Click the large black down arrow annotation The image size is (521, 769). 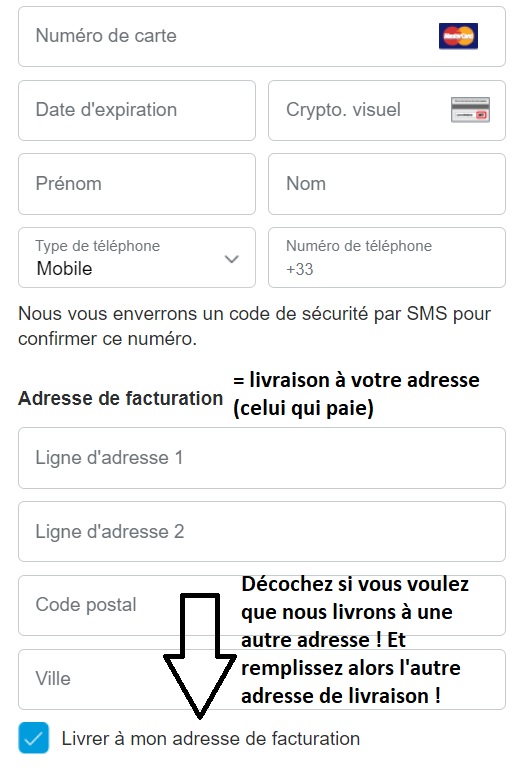(200, 656)
